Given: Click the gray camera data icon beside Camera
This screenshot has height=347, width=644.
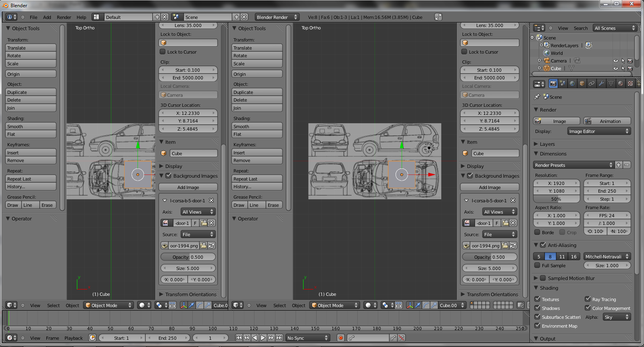Looking at the screenshot, I should (577, 60).
